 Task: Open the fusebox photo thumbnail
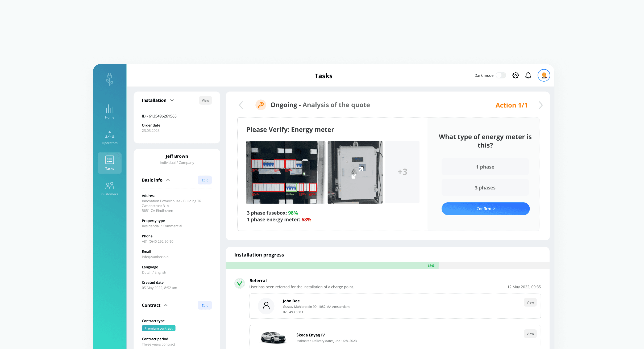point(285,173)
